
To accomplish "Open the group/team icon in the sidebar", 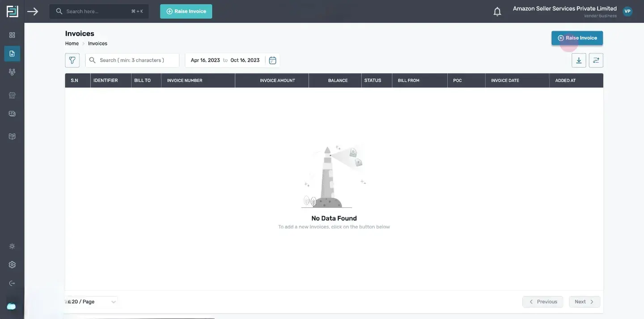I will (x=12, y=72).
